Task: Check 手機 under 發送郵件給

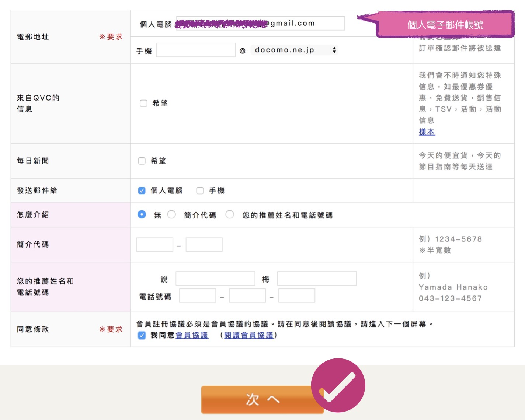Action: (200, 190)
